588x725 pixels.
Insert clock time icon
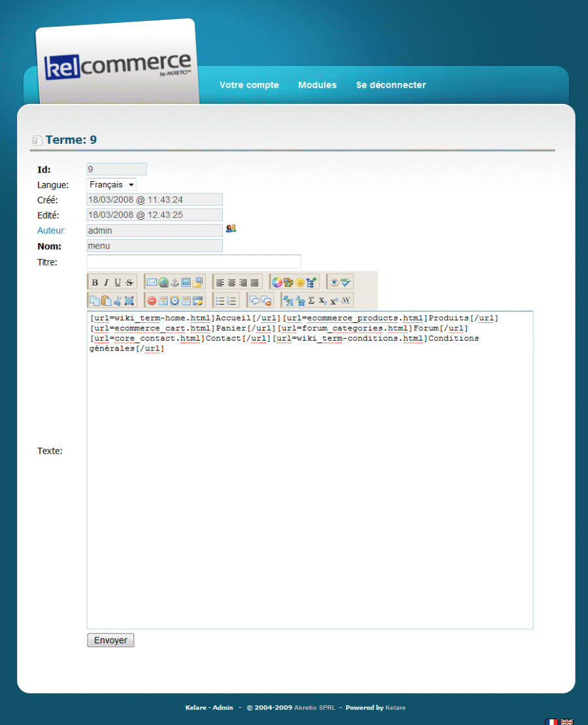point(174,301)
